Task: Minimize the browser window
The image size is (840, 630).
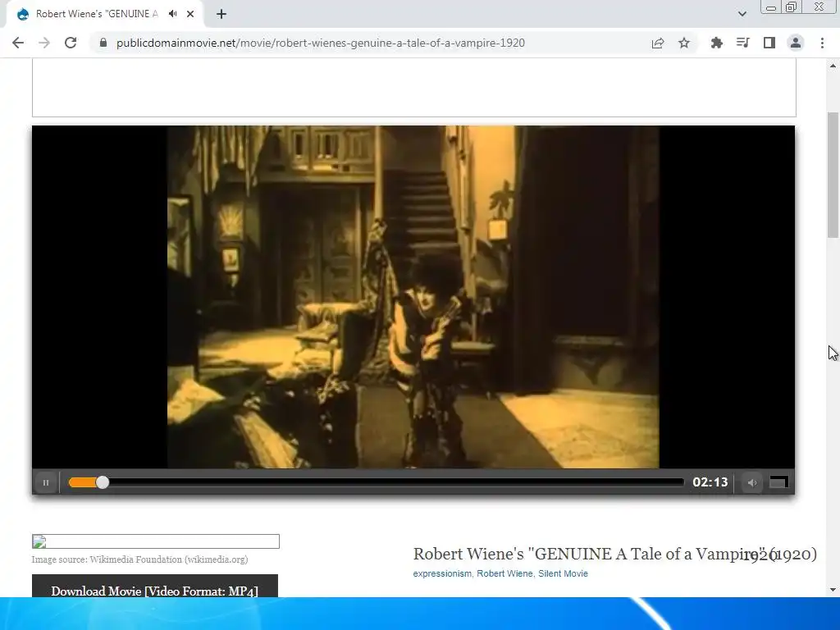Action: pyautogui.click(x=771, y=7)
